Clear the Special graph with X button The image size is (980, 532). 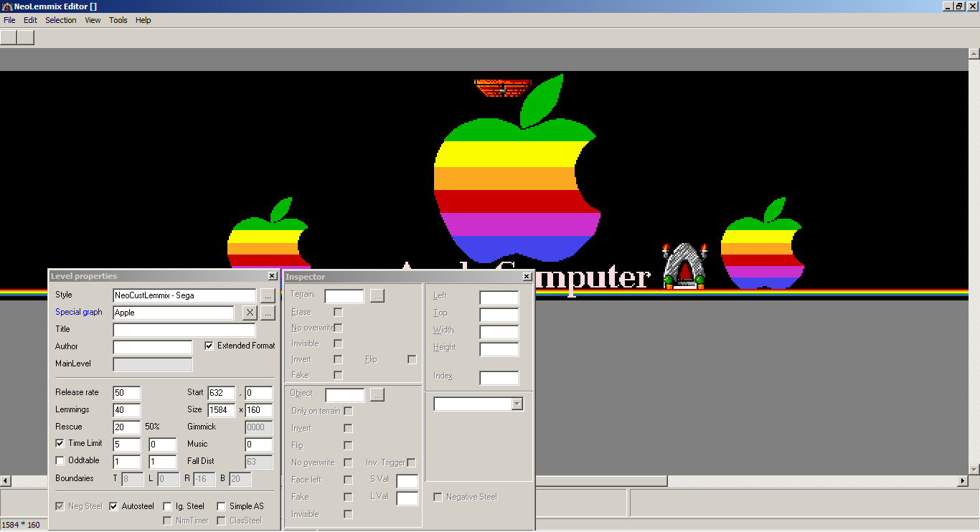point(248,313)
